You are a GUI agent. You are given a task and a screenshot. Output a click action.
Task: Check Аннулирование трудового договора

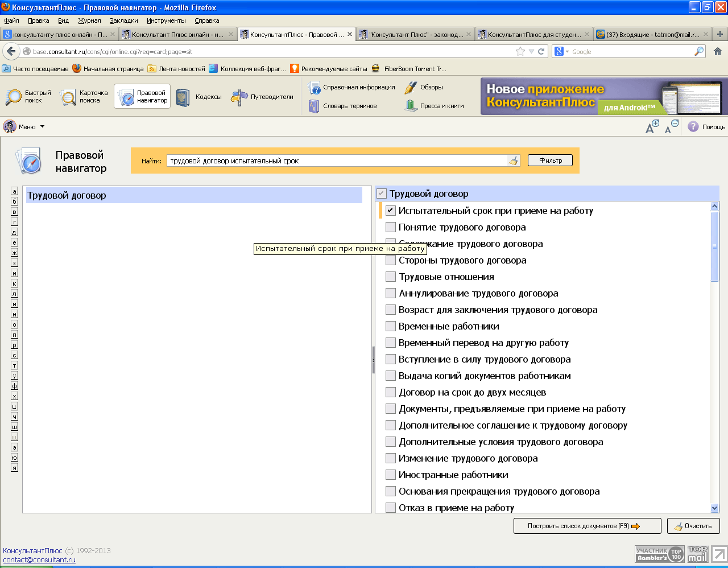(391, 293)
